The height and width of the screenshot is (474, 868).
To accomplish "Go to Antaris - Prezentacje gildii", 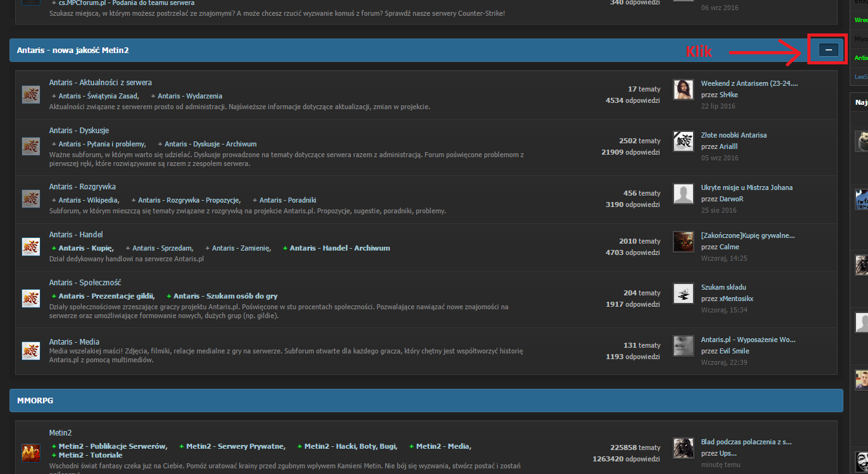I will pos(105,296).
